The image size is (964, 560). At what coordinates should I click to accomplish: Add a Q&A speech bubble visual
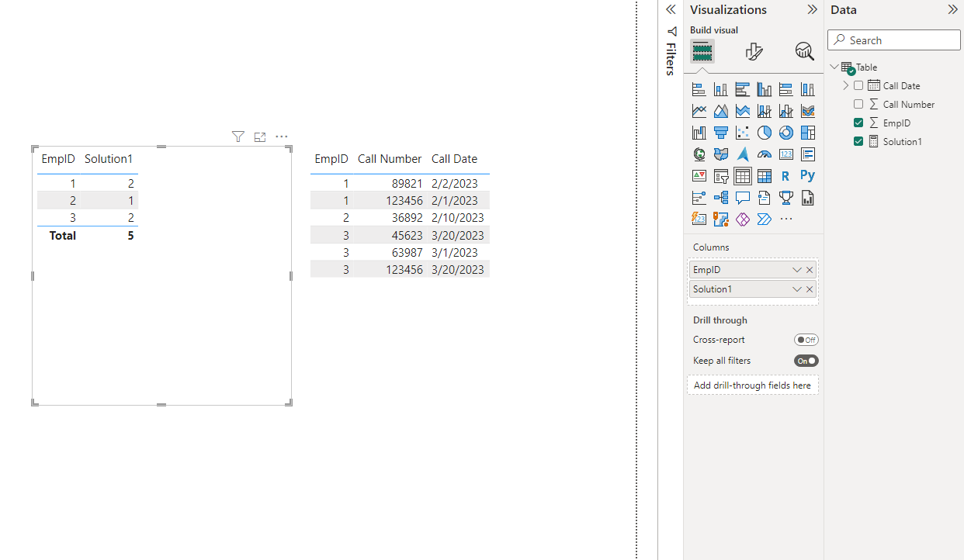click(x=742, y=198)
